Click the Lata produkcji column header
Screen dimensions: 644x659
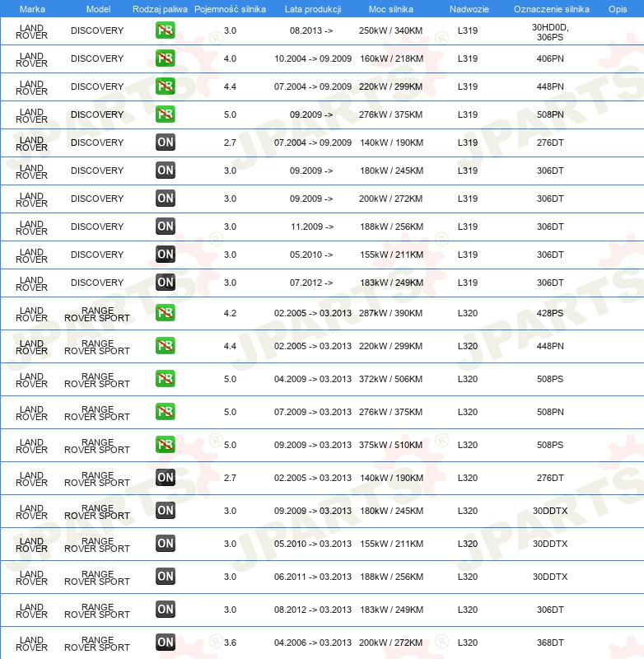[313, 9]
